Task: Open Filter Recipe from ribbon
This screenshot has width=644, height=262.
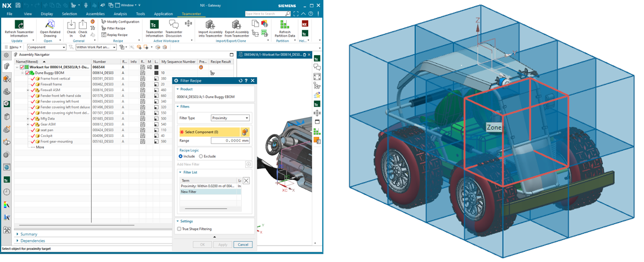Action: pyautogui.click(x=113, y=28)
